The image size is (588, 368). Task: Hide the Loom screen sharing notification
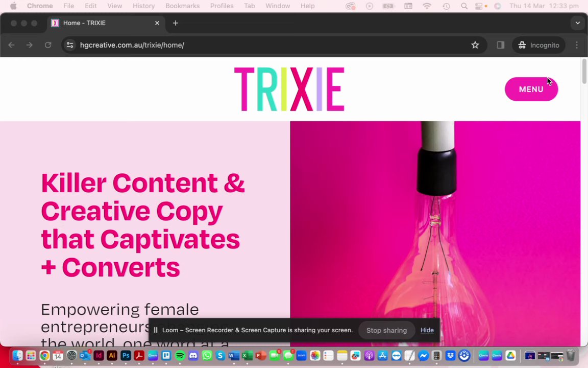point(427,330)
